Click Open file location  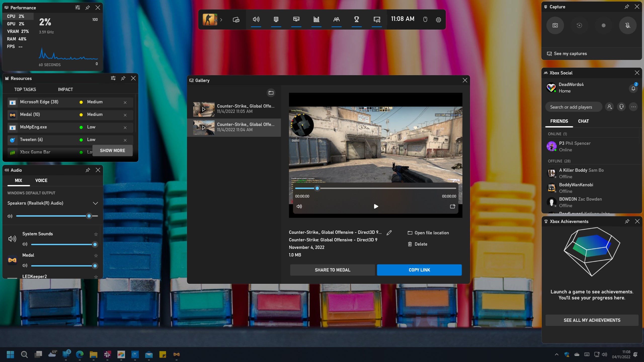pos(428,233)
